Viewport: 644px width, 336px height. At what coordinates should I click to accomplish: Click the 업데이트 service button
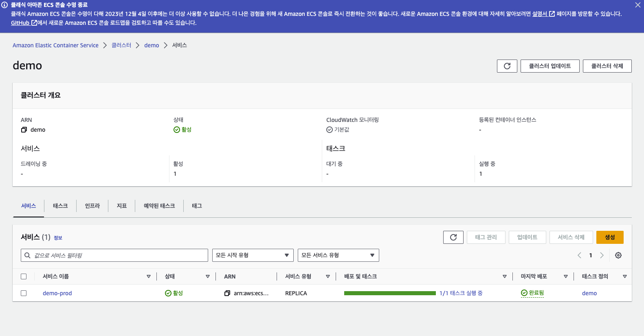tap(528, 237)
